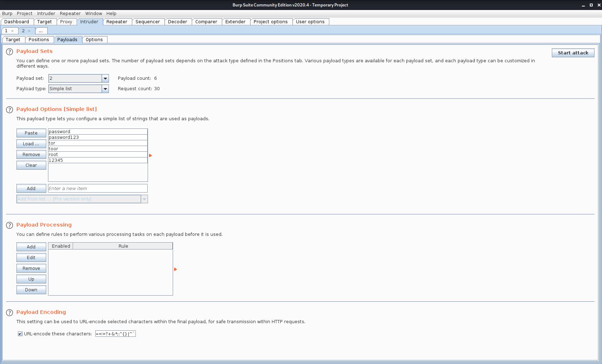
Task: Open the Help menu
Action: [x=111, y=14]
